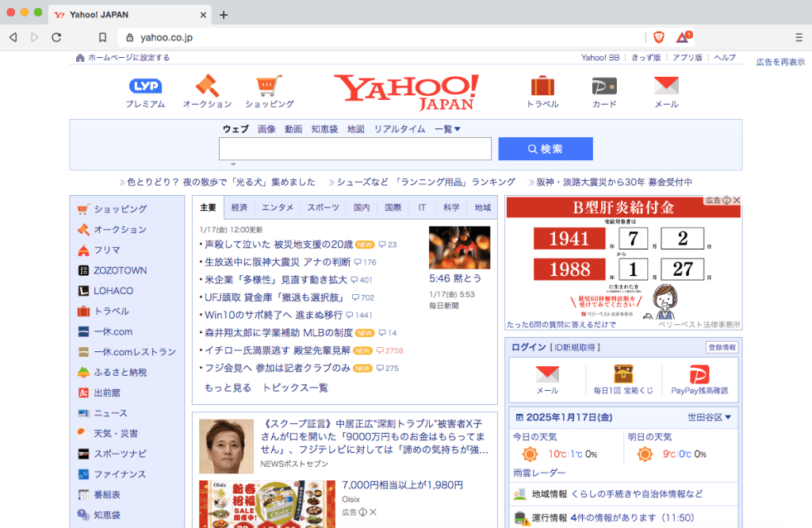Click もっと見る under news list
This screenshot has height=528, width=812.
point(228,388)
